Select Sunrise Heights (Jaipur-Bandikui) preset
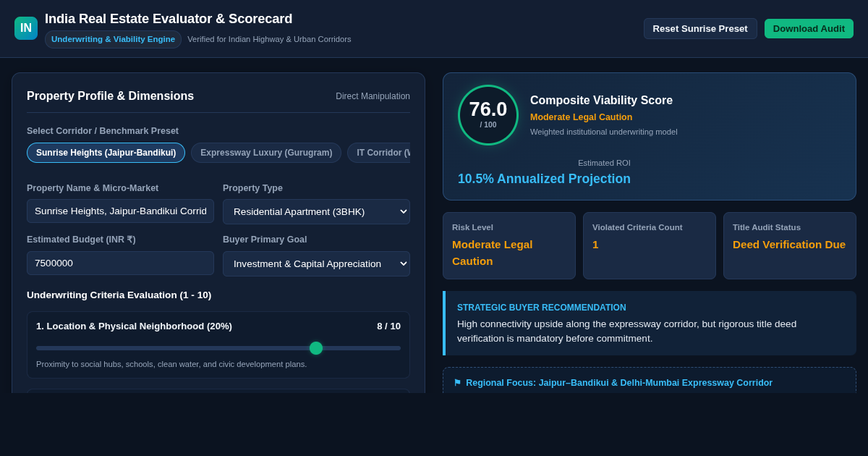Screen dimensions: 868x456 point(106,153)
